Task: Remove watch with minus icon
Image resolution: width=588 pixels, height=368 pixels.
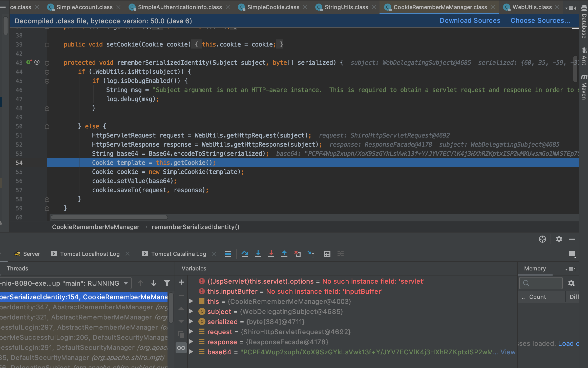Action: [181, 295]
